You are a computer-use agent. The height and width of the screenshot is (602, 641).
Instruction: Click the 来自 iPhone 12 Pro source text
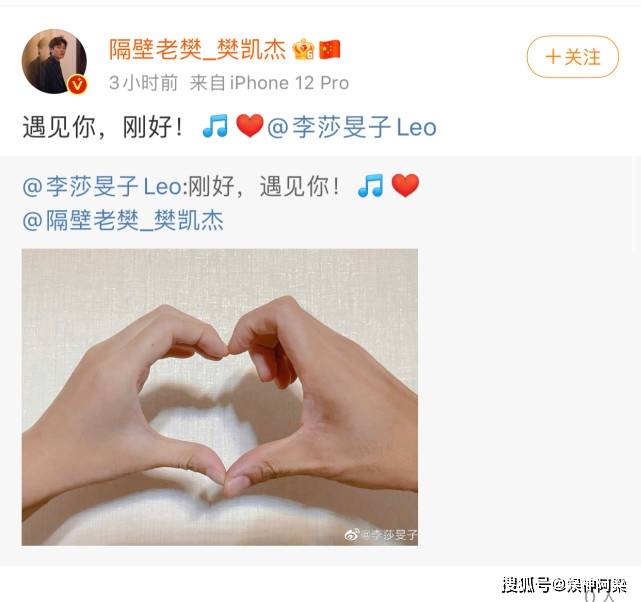269,83
